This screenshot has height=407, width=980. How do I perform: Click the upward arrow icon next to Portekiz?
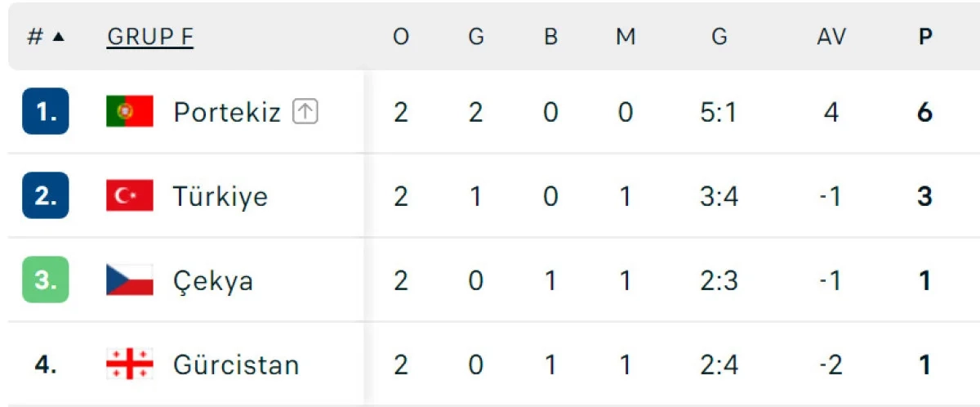pyautogui.click(x=305, y=112)
